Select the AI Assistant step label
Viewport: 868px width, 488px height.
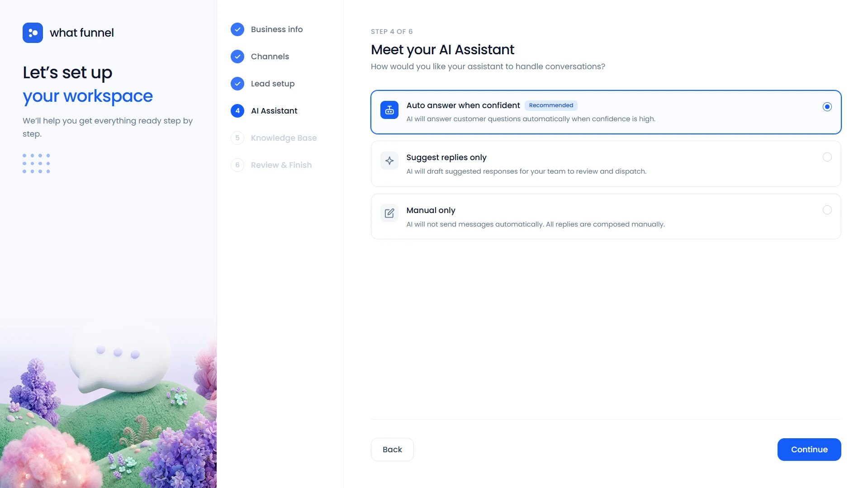pyautogui.click(x=274, y=111)
